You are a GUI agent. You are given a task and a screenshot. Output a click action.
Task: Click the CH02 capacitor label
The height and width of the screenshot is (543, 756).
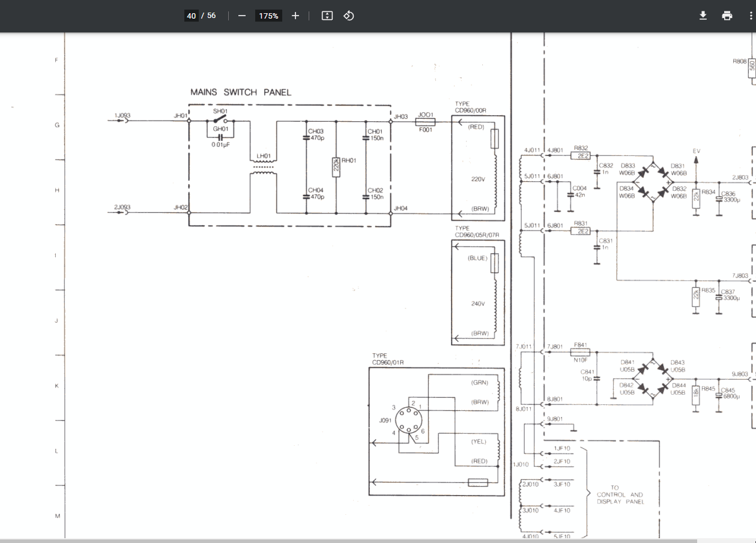[375, 190]
